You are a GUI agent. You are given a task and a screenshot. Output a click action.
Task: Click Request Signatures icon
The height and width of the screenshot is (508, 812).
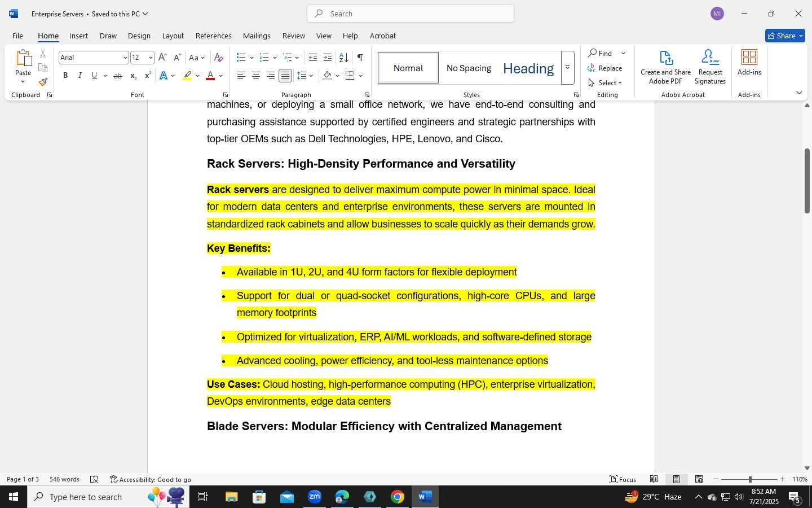point(710,67)
